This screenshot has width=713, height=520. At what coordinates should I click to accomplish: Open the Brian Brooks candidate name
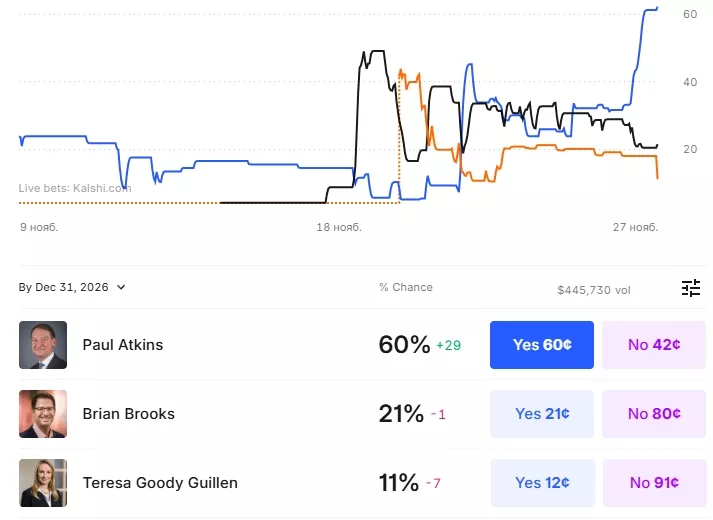[x=128, y=414]
